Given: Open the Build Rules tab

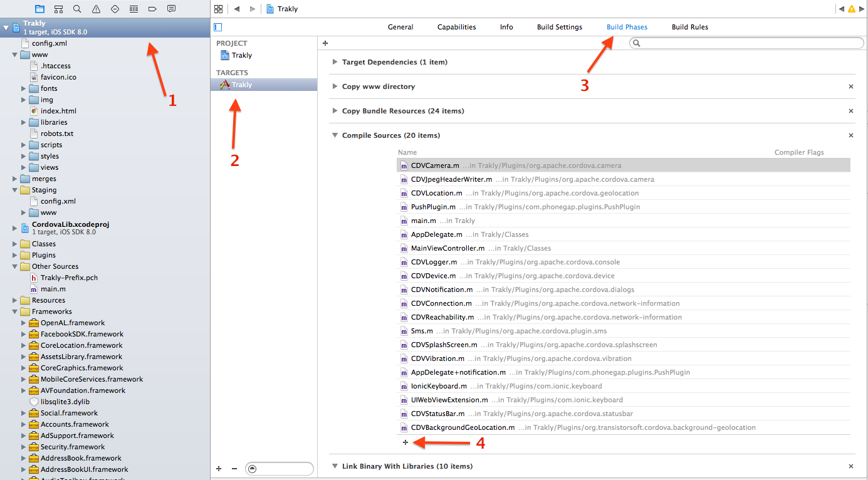Looking at the screenshot, I should click(x=690, y=27).
